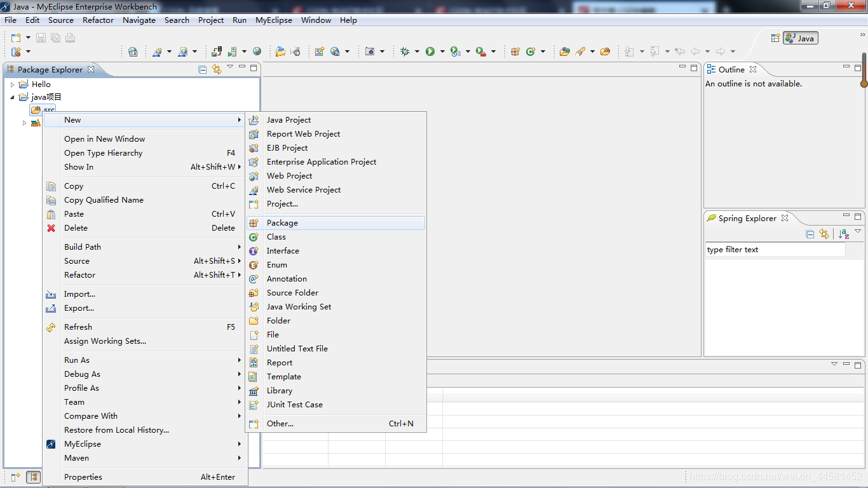Click the Open Perspective icon
Viewport: 868px width, 488px height.
pyautogui.click(x=775, y=38)
